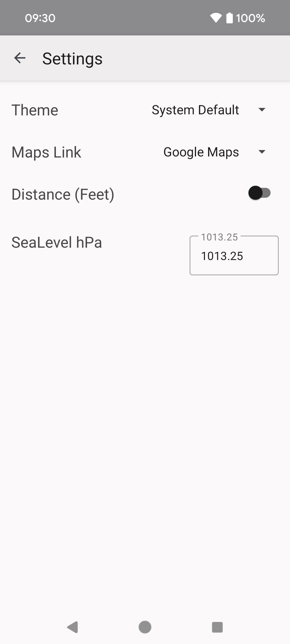Tap the Settings title text
This screenshot has width=290, height=644.
click(x=73, y=58)
